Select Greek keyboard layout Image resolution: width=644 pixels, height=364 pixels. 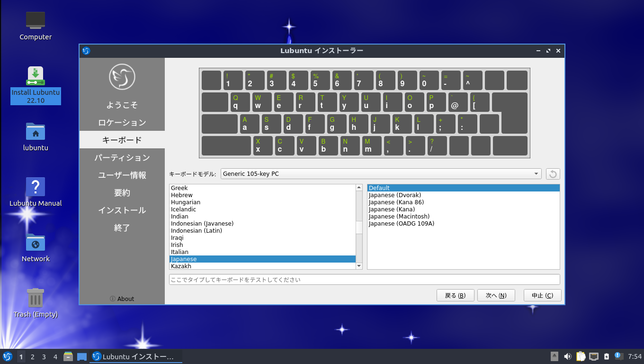(x=262, y=188)
